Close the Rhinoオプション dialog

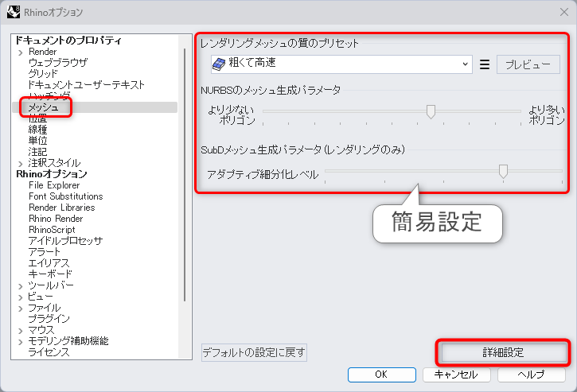564,12
